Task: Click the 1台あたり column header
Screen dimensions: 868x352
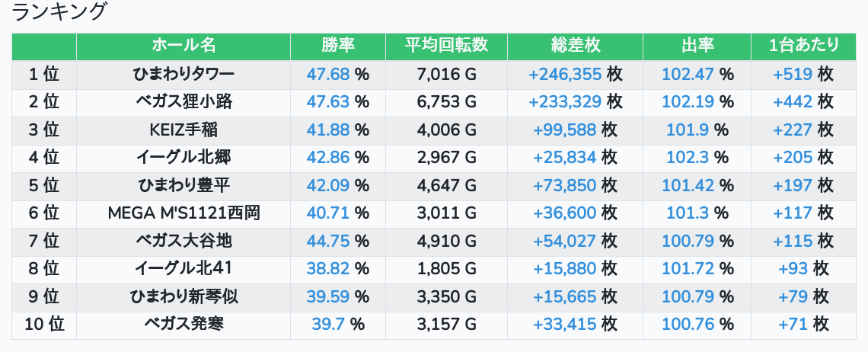Action: click(x=804, y=46)
